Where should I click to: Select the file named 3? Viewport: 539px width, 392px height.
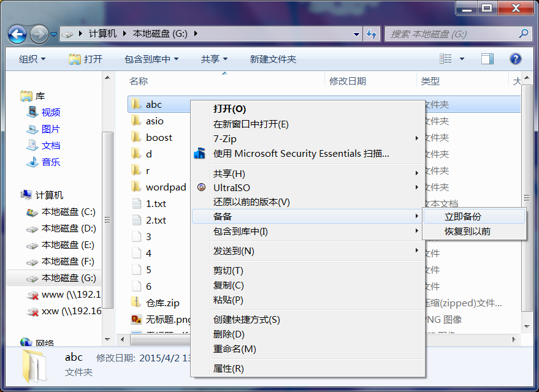tap(148, 236)
